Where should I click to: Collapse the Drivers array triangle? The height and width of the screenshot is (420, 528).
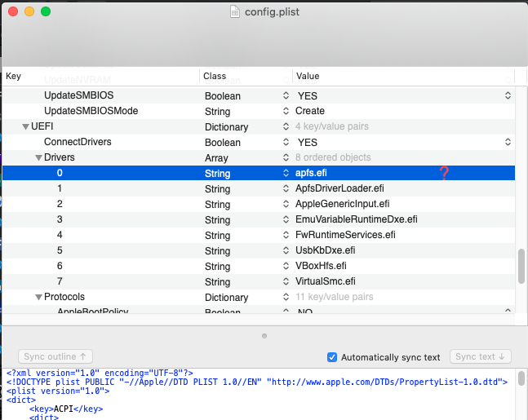pyautogui.click(x=38, y=158)
